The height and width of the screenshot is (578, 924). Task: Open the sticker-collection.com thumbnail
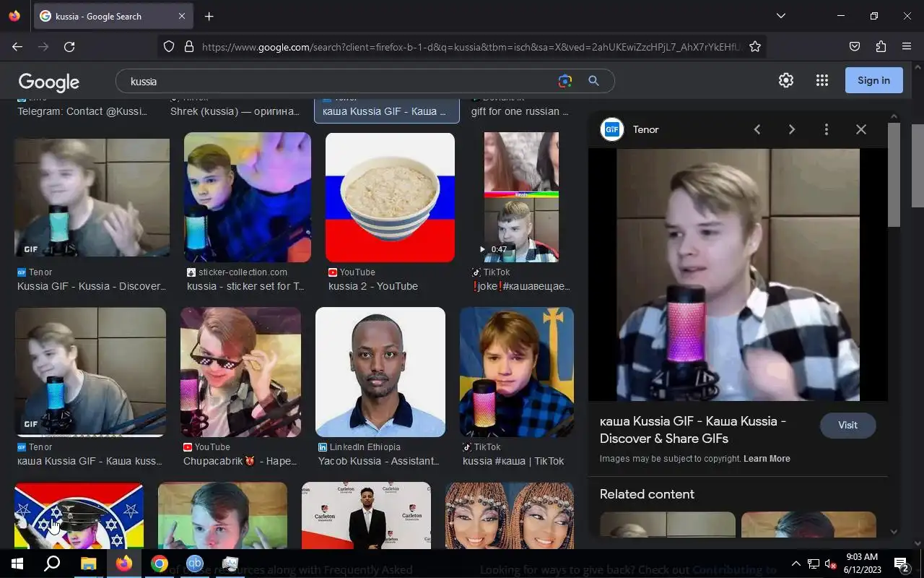[248, 197]
